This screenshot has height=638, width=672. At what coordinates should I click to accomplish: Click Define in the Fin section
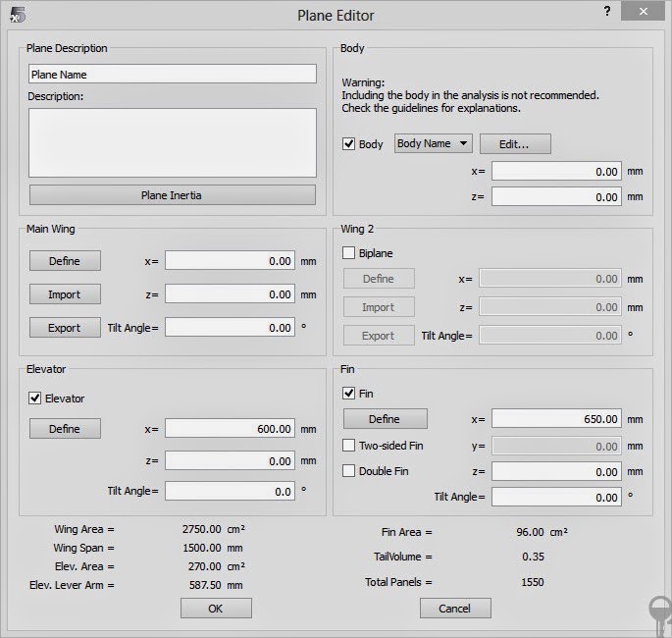[x=384, y=419]
